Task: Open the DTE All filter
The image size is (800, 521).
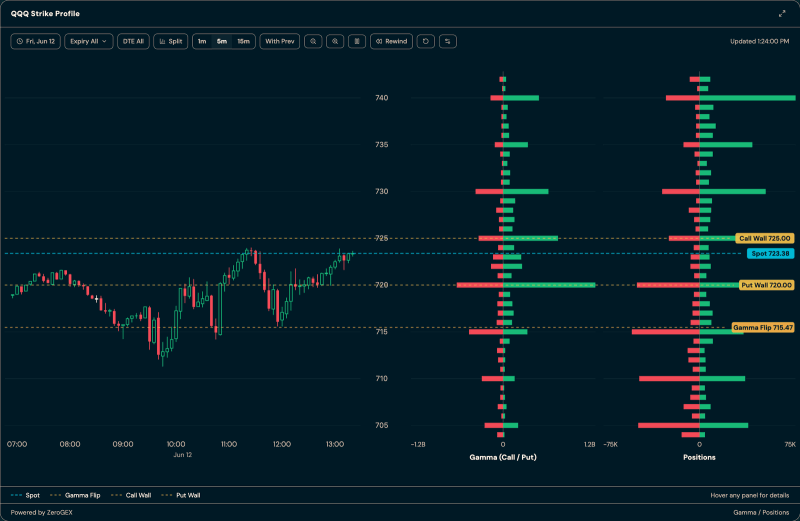Action: point(133,41)
